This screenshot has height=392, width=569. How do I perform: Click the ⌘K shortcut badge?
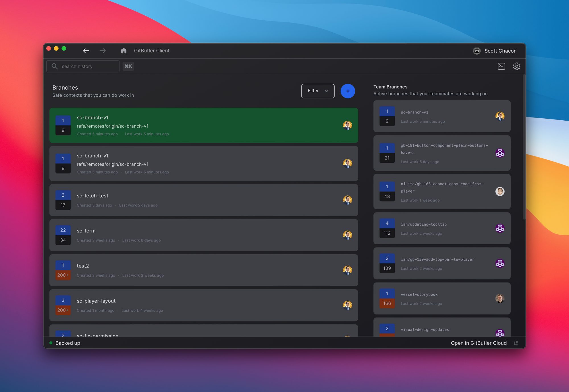coord(128,66)
